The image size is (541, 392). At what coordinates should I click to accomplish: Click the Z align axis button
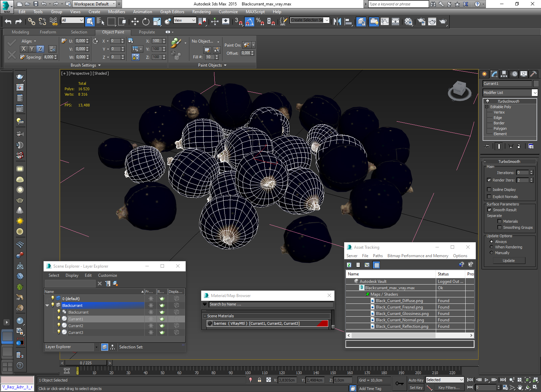(x=40, y=49)
